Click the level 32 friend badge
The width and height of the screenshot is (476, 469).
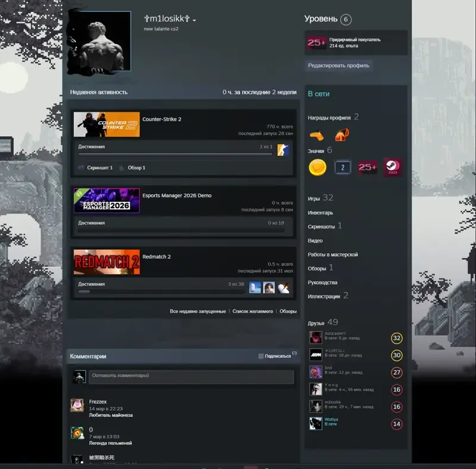click(396, 338)
